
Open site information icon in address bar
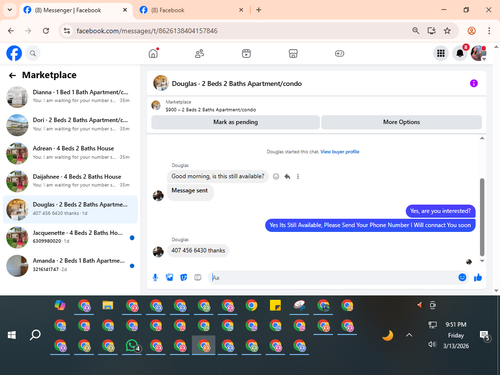[x=67, y=31]
